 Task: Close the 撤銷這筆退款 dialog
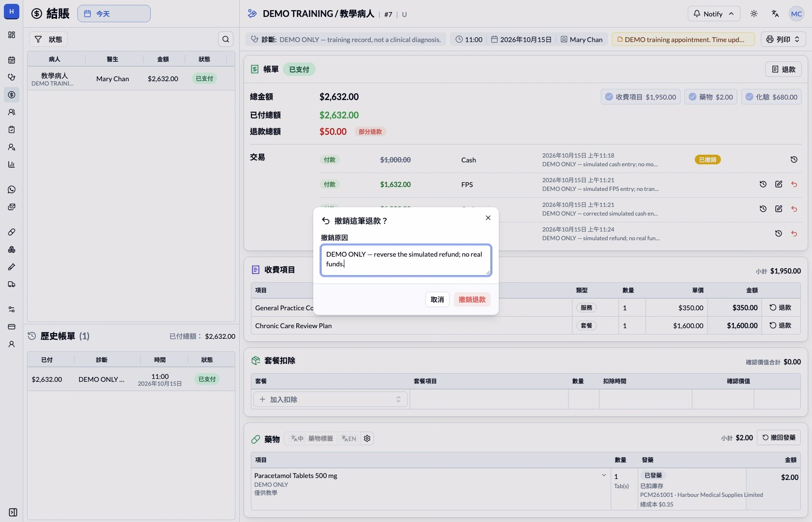[488, 218]
